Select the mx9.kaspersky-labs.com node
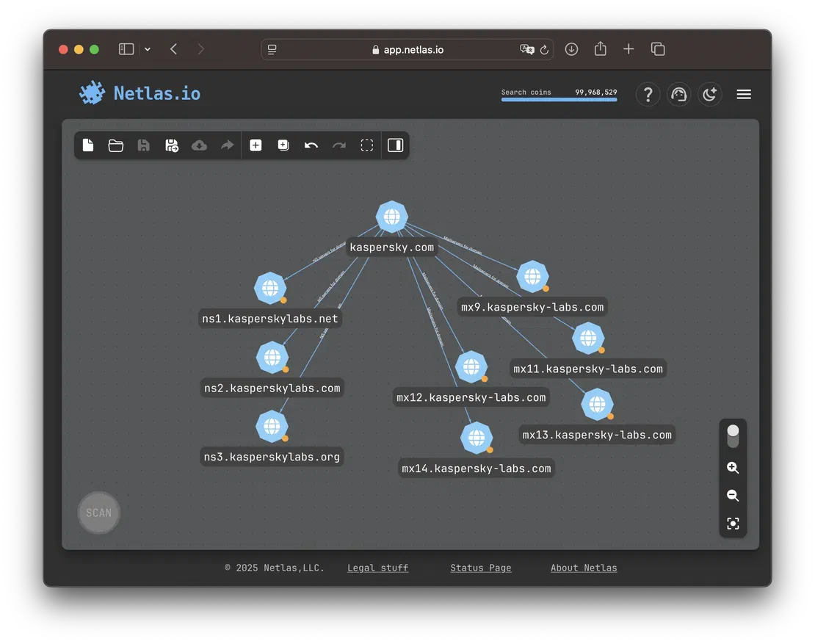This screenshot has height=644, width=815. coord(532,276)
